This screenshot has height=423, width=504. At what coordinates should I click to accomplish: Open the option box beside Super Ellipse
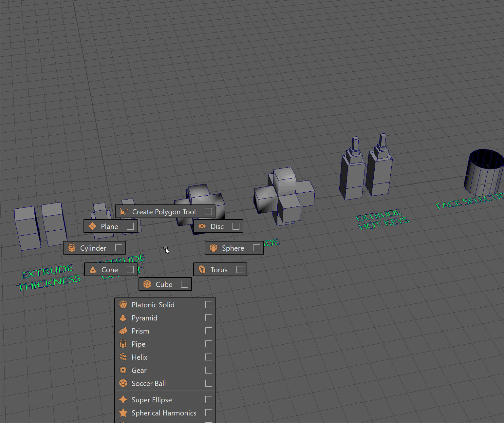(x=209, y=400)
